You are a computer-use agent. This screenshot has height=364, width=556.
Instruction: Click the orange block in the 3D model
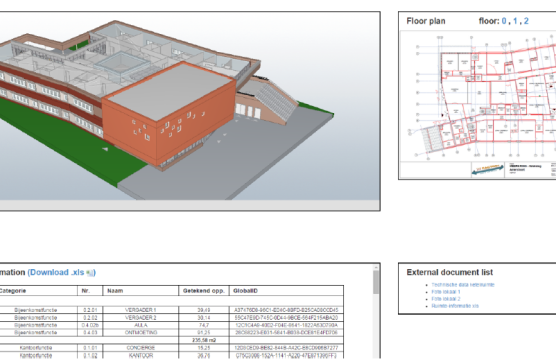169,114
